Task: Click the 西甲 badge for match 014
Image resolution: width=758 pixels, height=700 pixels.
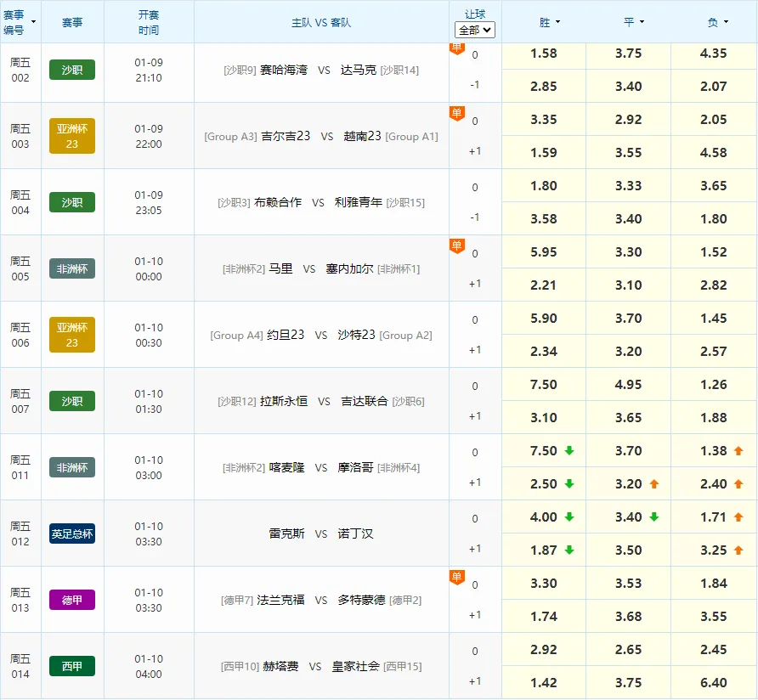Action: (71, 666)
